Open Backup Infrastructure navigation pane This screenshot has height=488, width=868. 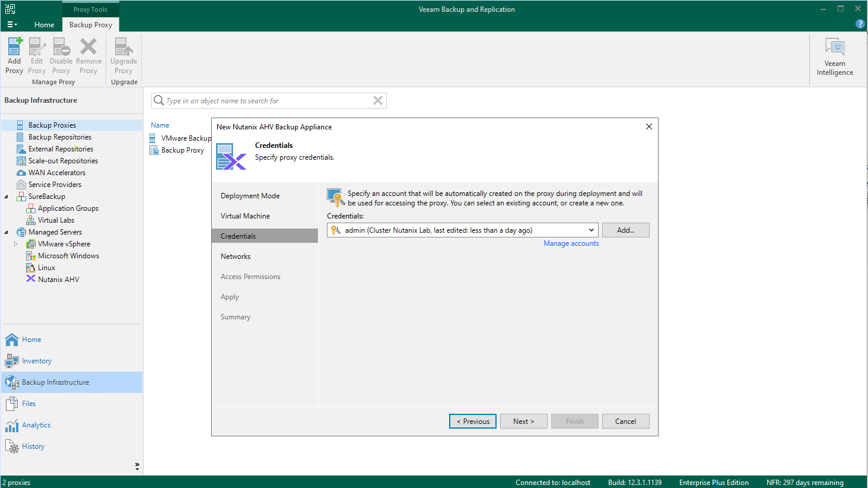pyautogui.click(x=72, y=382)
